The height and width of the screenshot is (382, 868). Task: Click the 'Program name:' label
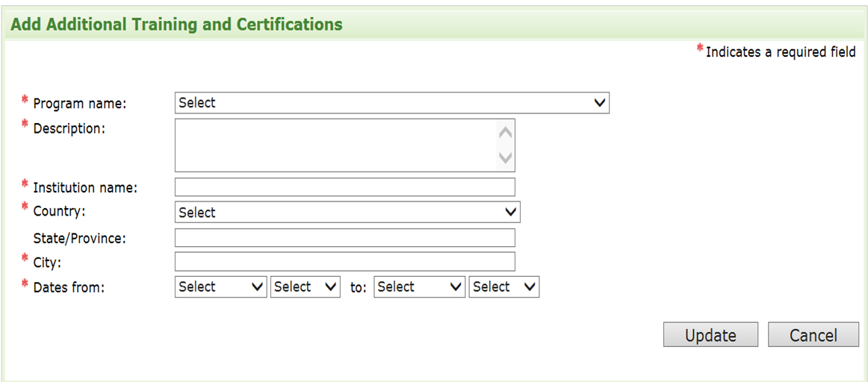80,104
